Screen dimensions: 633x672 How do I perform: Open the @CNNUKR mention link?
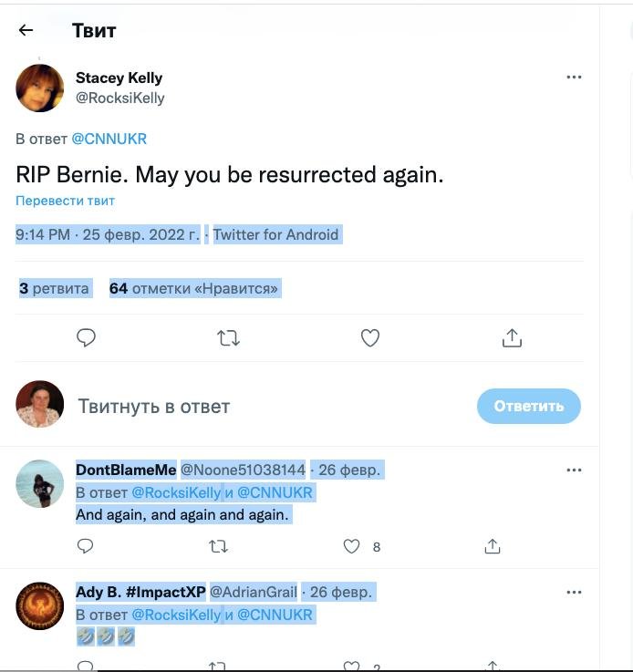(109, 140)
